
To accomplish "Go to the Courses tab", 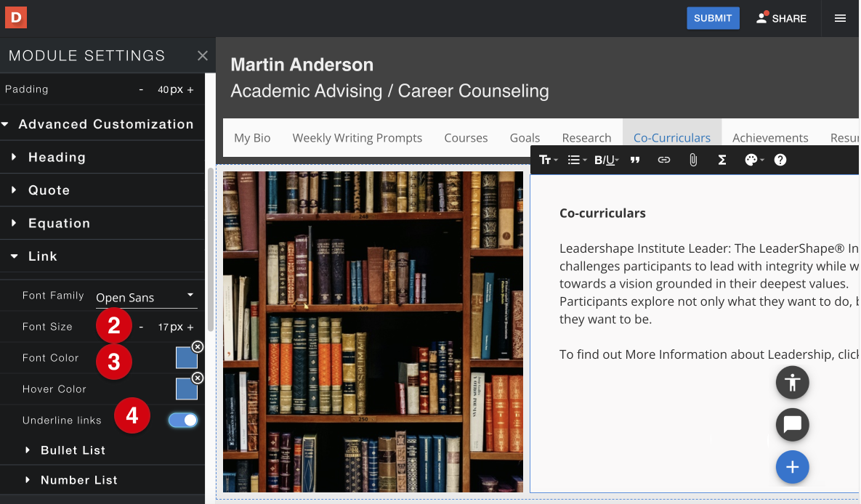I will tap(466, 138).
